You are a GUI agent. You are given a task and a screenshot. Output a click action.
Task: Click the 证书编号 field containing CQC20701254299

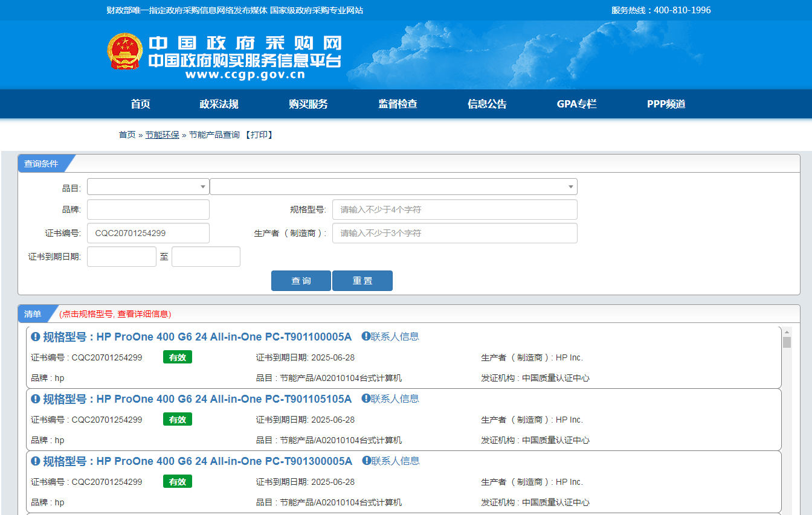(148, 233)
